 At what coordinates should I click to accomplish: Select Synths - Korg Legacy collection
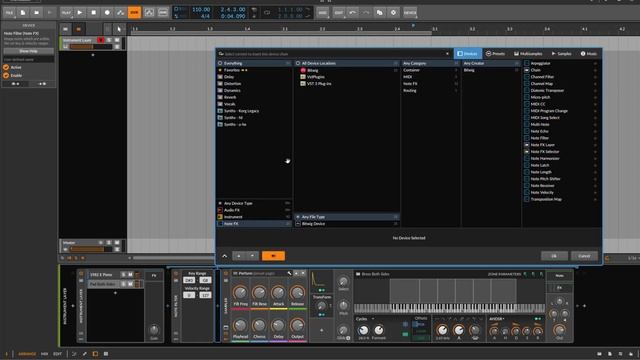tap(254, 111)
